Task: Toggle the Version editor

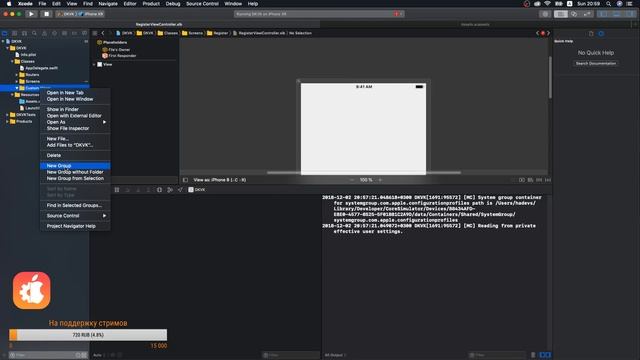Action: tap(587, 14)
